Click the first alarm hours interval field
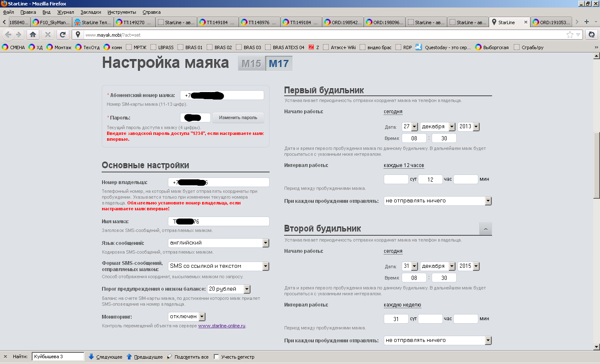Viewport: 600px width, 364px height. [430, 179]
